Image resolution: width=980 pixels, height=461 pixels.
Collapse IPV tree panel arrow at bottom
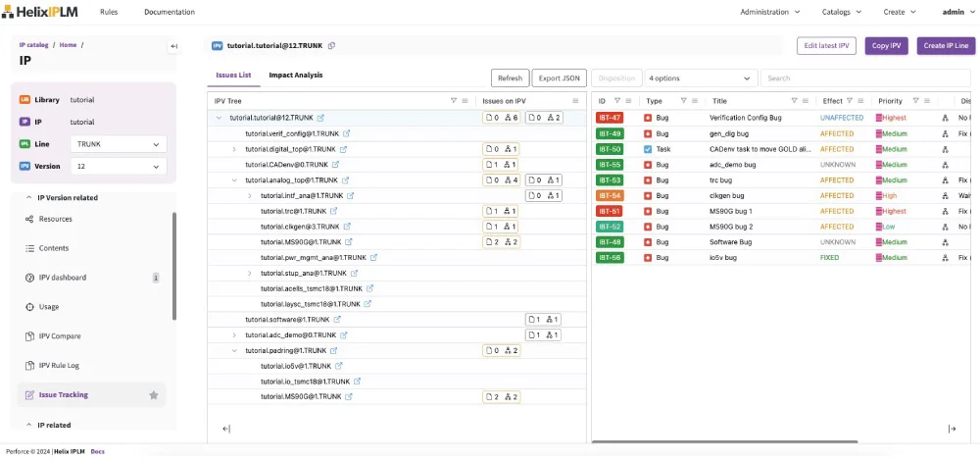point(226,429)
